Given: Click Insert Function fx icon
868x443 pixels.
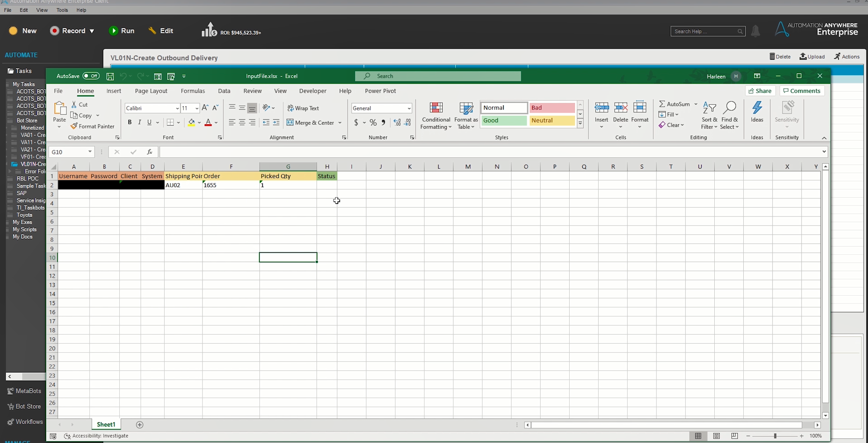Looking at the screenshot, I should pos(150,152).
